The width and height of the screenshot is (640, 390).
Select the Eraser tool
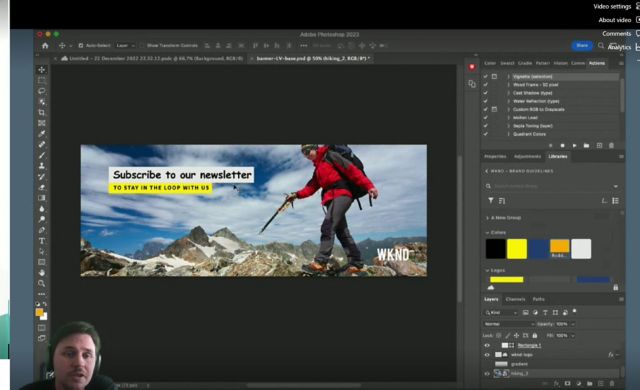point(42,187)
